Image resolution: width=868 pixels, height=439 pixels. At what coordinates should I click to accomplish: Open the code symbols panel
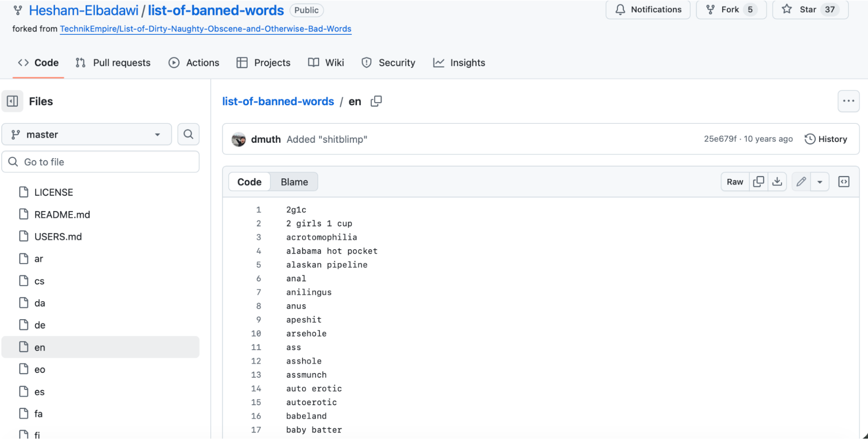844,182
